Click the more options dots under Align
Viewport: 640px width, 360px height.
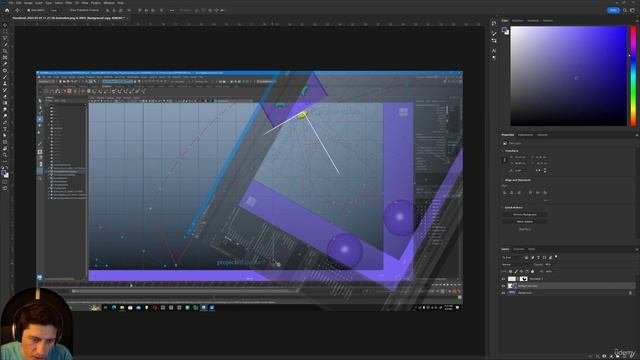coord(545,200)
